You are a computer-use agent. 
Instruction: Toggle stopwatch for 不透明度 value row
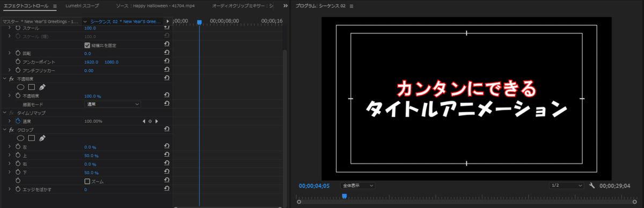click(x=17, y=96)
